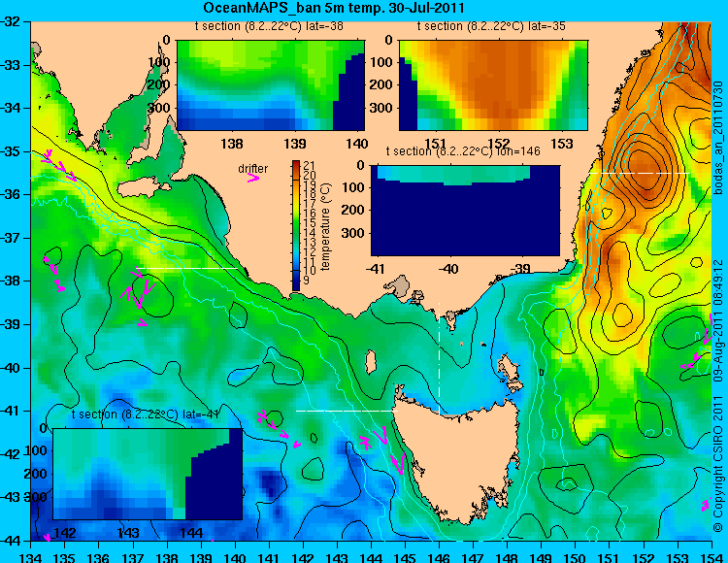This screenshot has height=563, width=728.
Task: Click the 143 tick in the lat=-41 inset
Action: (128, 532)
